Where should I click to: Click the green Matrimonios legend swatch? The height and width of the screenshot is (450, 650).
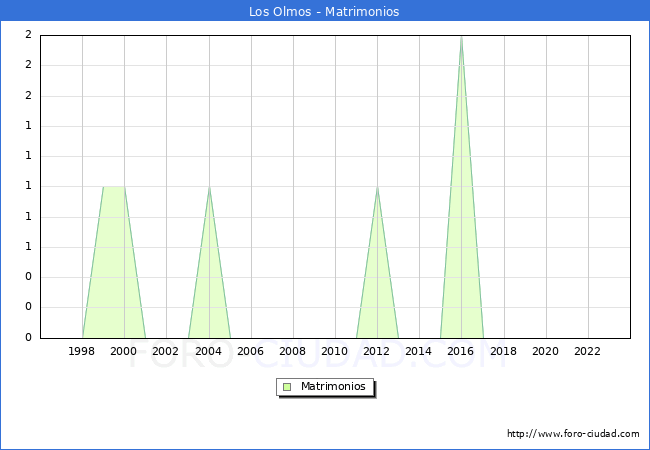(287, 386)
